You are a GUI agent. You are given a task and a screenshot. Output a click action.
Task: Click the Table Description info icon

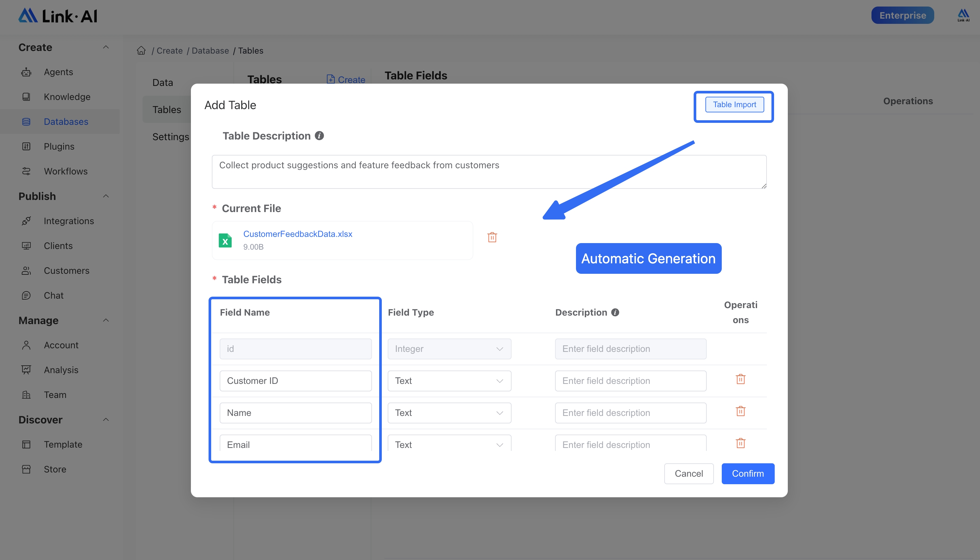click(x=319, y=136)
